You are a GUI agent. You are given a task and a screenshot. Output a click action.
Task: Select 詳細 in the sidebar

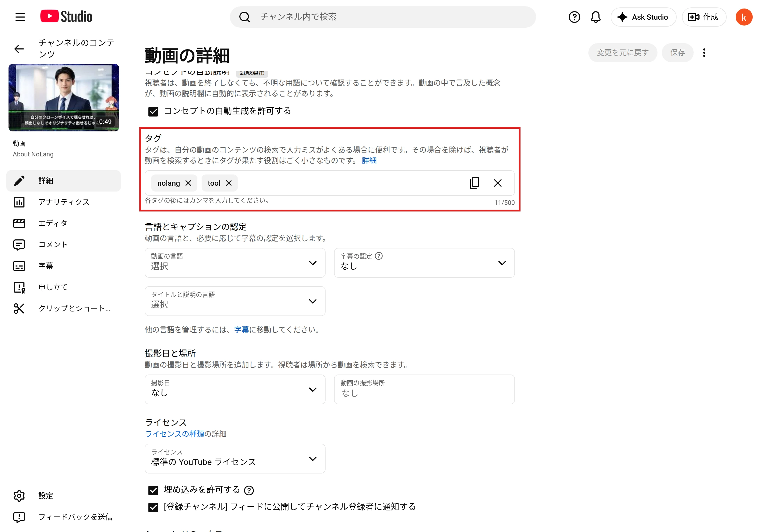63,181
